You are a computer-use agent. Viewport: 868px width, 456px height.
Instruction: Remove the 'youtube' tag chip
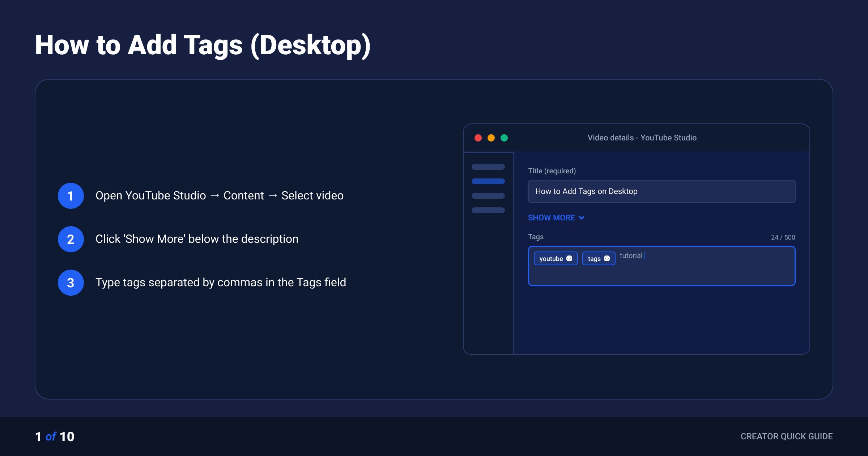569,258
